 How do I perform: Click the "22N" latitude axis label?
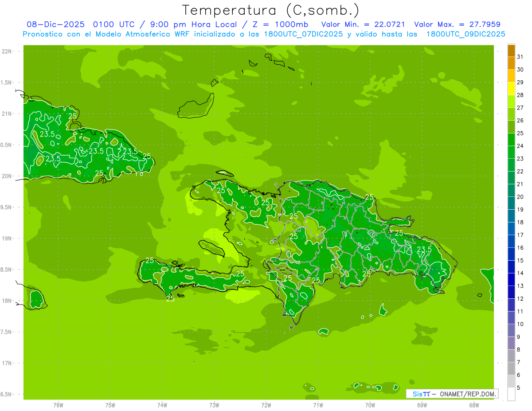(7, 51)
